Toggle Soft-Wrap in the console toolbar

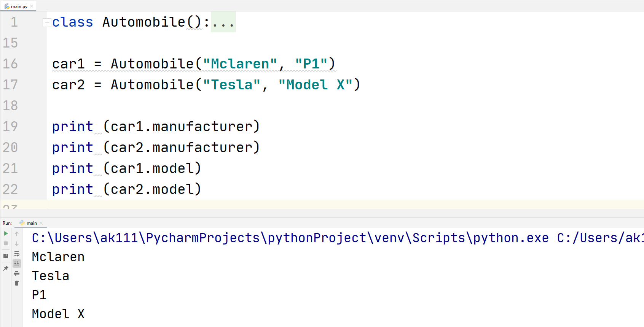pos(17,254)
